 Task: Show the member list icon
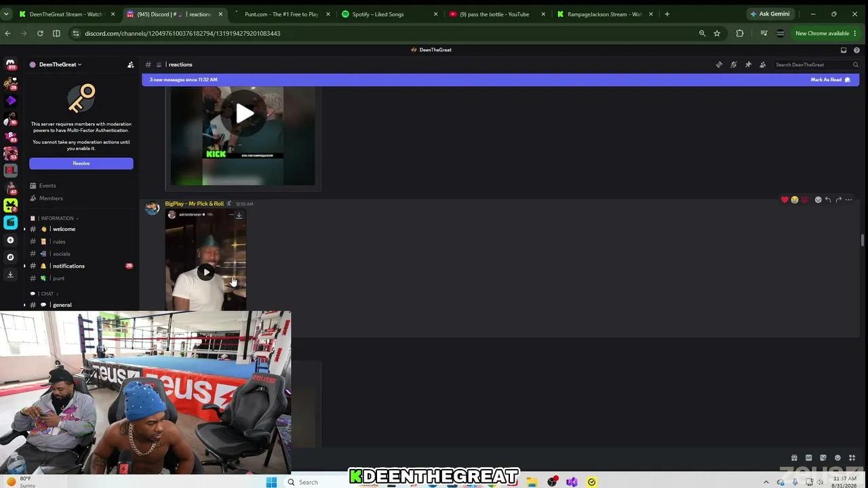click(763, 64)
